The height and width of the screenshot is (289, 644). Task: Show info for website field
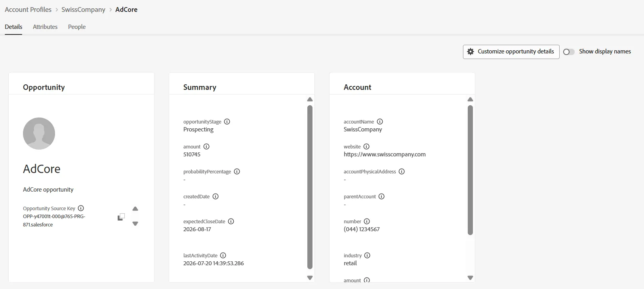point(366,146)
